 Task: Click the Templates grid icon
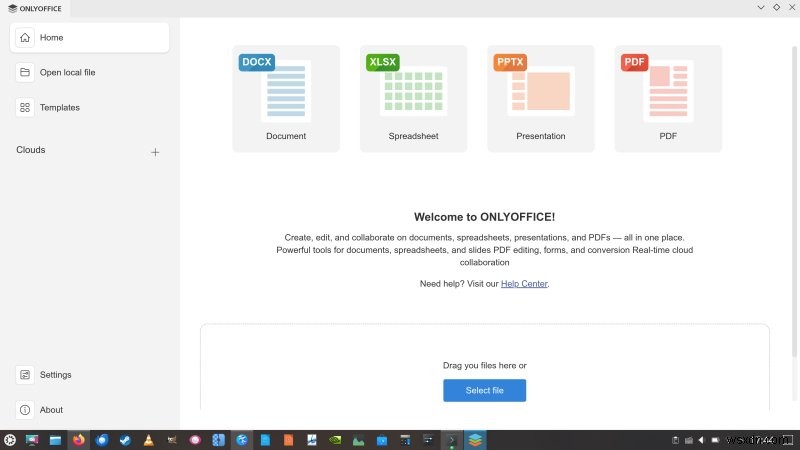(24, 108)
